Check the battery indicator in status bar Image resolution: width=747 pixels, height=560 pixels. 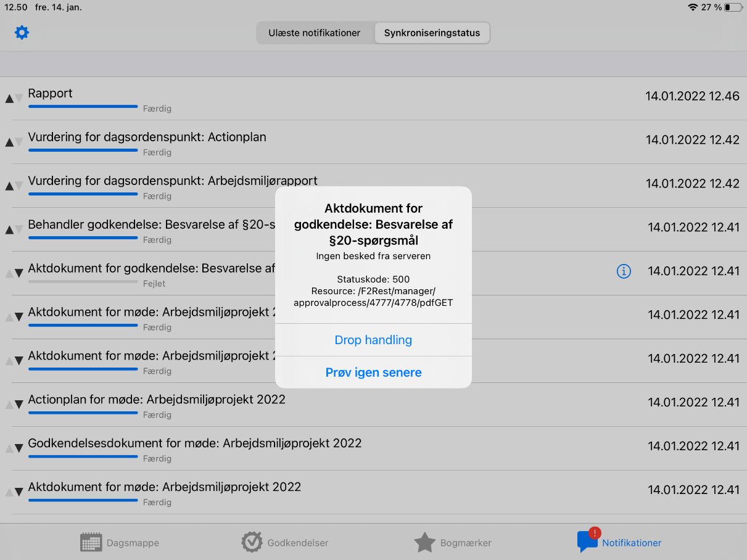(x=733, y=7)
